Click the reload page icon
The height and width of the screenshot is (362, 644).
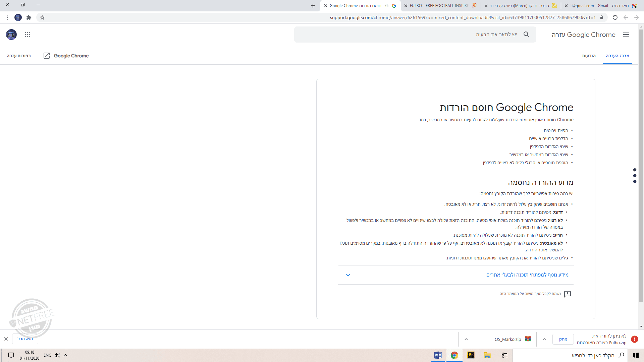615,17
